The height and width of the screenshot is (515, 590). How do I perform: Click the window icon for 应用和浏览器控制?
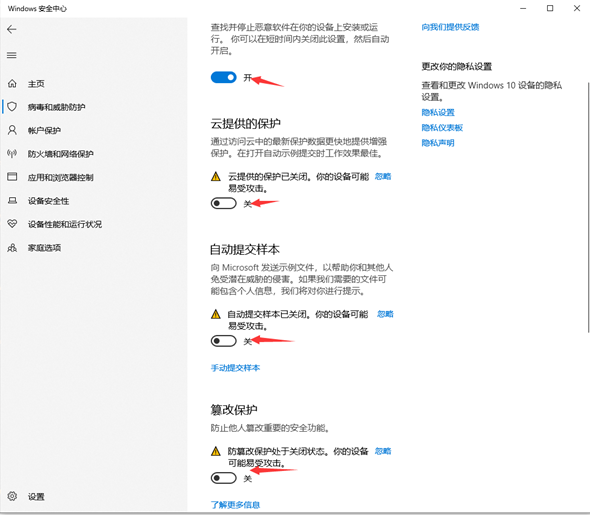[x=12, y=177]
